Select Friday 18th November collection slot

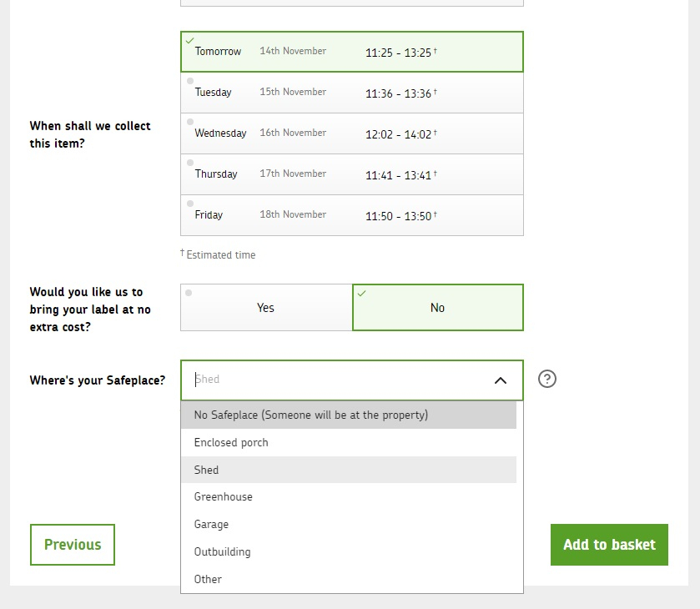pyautogui.click(x=352, y=215)
